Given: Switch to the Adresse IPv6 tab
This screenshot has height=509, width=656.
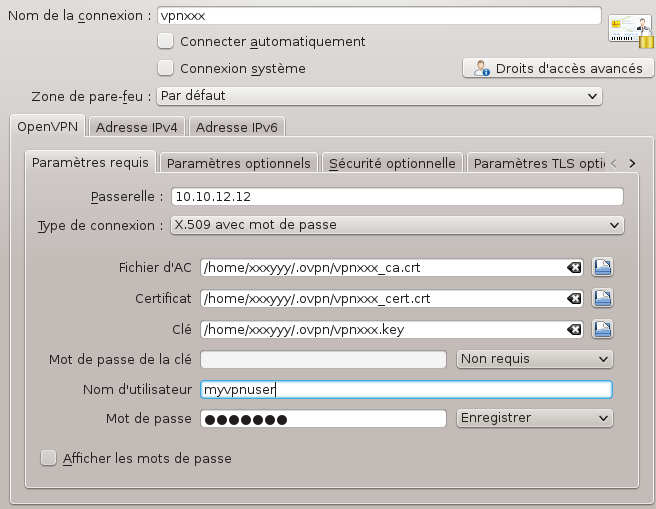Looking at the screenshot, I should pos(237,127).
